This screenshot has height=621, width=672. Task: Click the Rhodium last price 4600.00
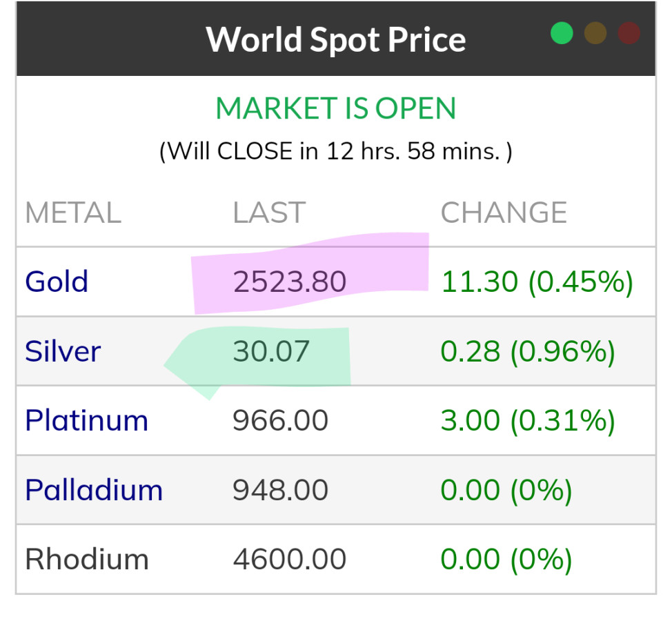tap(289, 559)
